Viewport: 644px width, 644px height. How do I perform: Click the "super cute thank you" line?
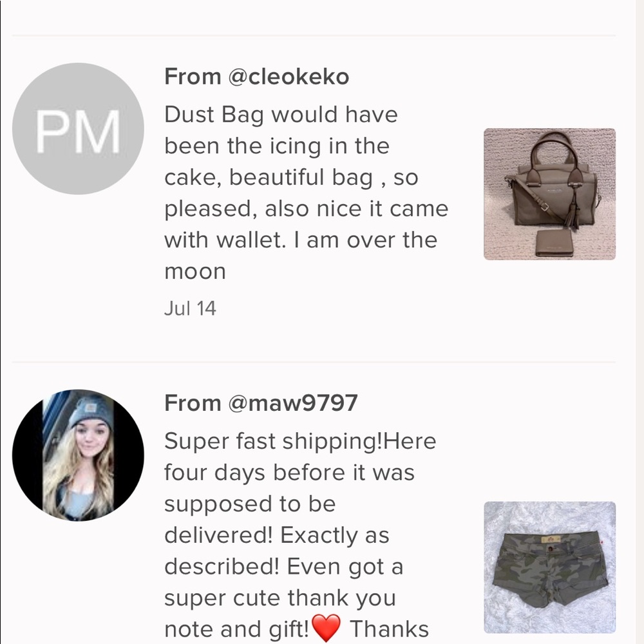[x=279, y=598]
